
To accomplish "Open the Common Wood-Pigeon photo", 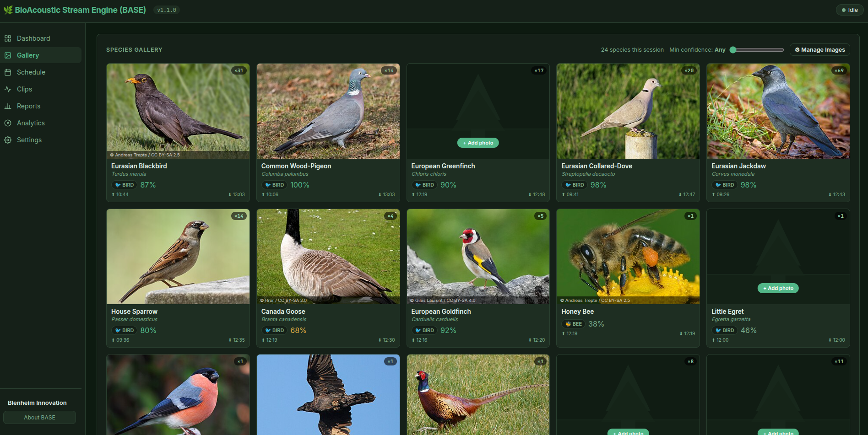I will pos(328,111).
